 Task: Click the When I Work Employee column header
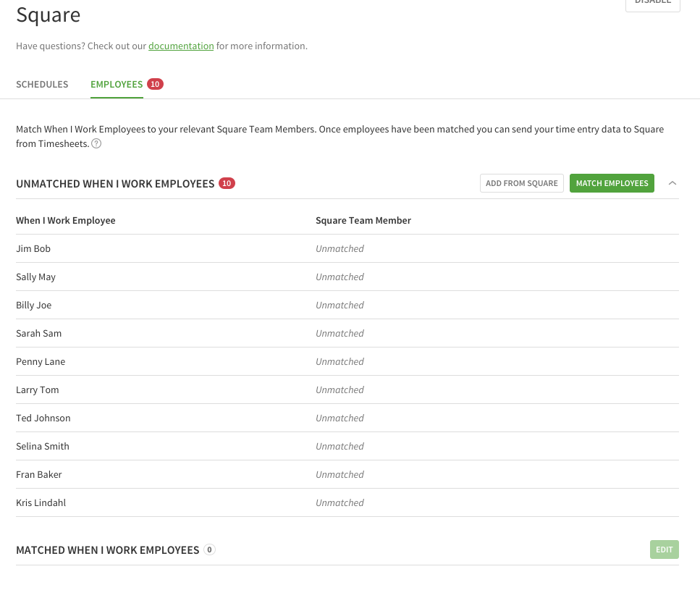[65, 220]
